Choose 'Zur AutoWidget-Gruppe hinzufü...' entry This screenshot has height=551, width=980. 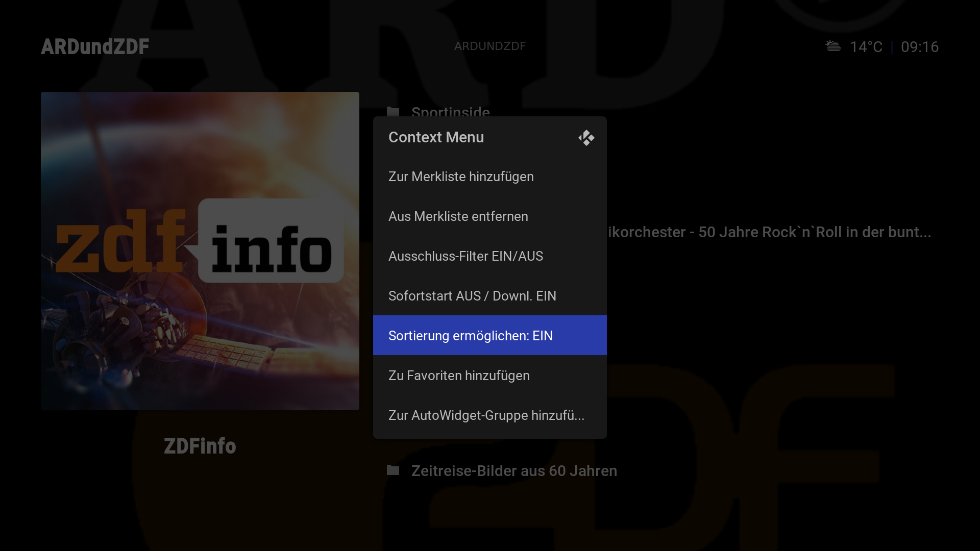pyautogui.click(x=489, y=415)
